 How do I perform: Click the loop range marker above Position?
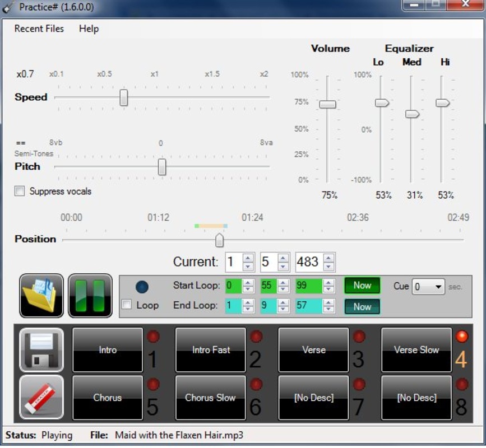(211, 226)
